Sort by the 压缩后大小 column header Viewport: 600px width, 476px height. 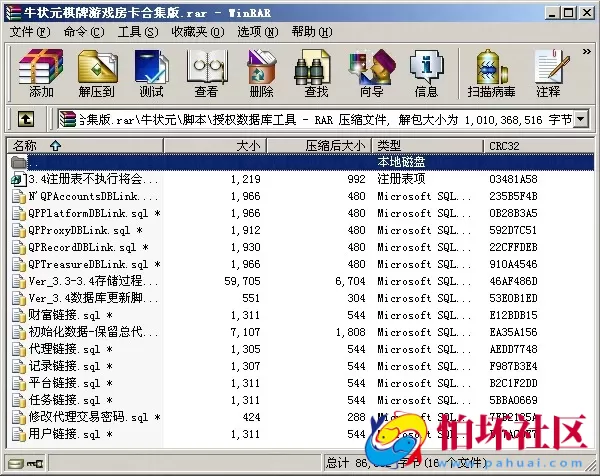319,146
